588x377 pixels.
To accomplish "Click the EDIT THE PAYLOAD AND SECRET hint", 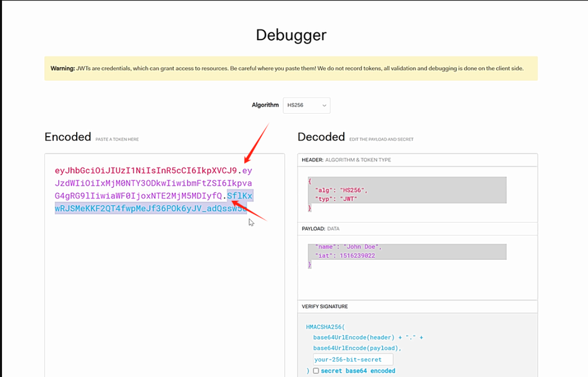I will pyautogui.click(x=381, y=139).
